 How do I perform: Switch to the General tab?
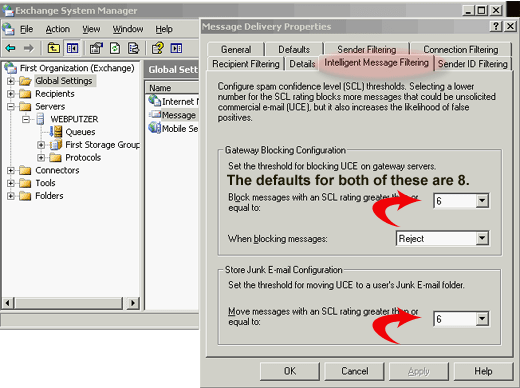(236, 50)
